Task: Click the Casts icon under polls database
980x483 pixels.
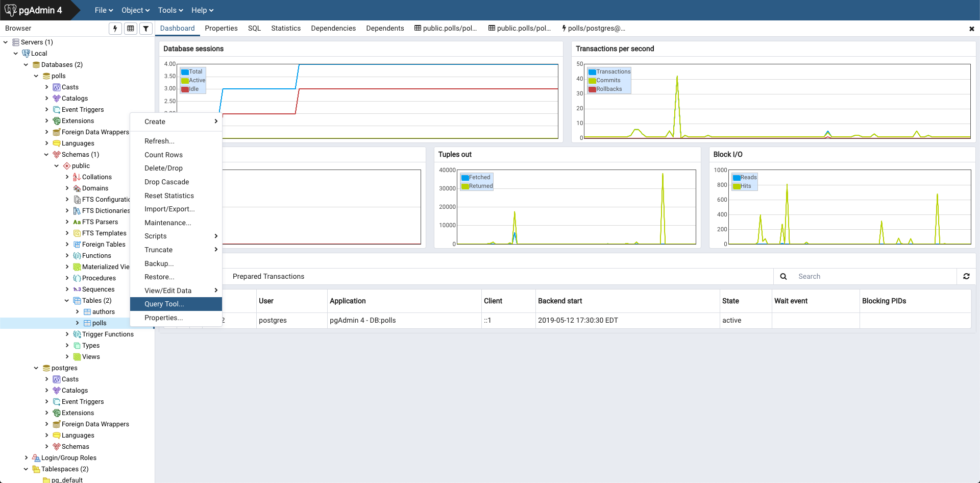Action: tap(57, 87)
